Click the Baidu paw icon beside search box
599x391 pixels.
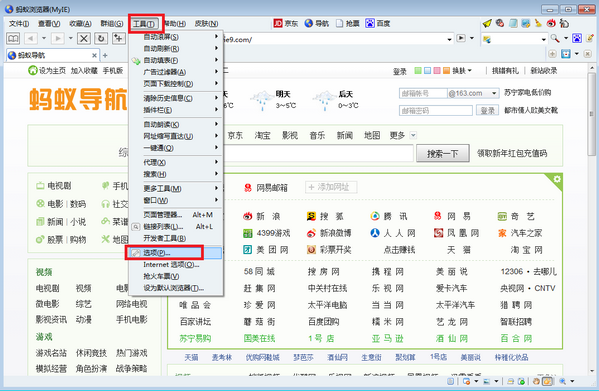pos(577,38)
